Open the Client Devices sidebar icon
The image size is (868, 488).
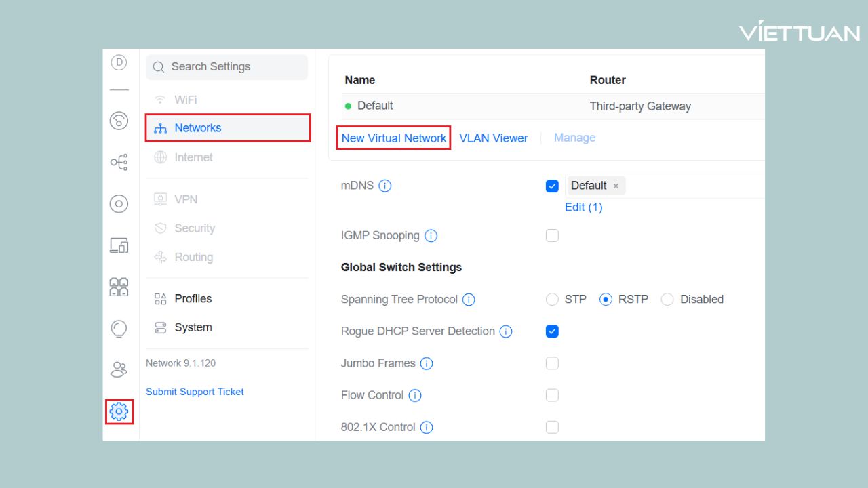[119, 245]
